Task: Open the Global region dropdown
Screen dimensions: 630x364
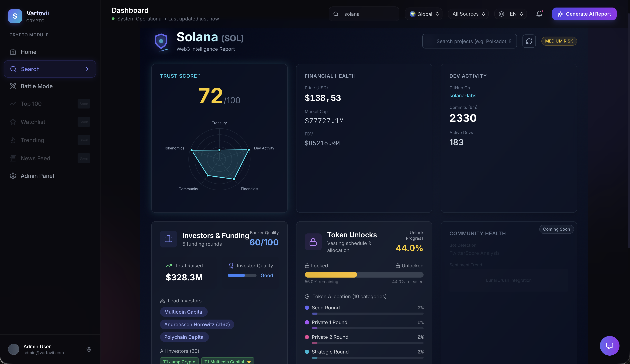Action: pos(424,14)
